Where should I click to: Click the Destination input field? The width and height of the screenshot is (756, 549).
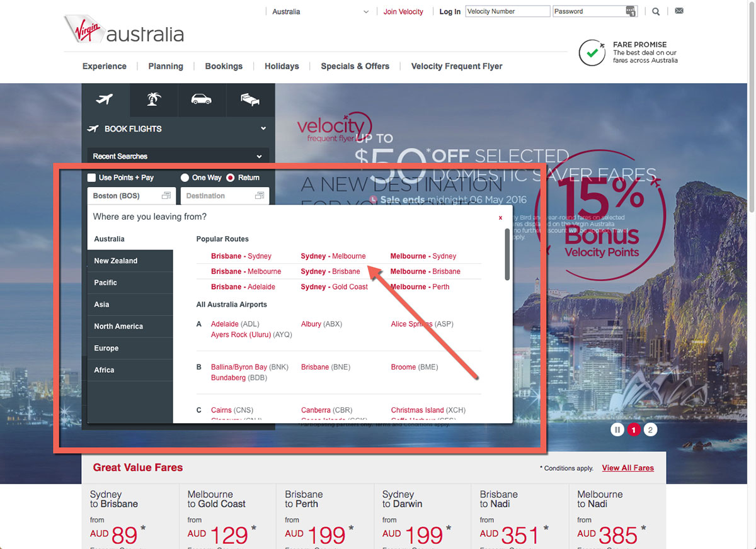[225, 196]
